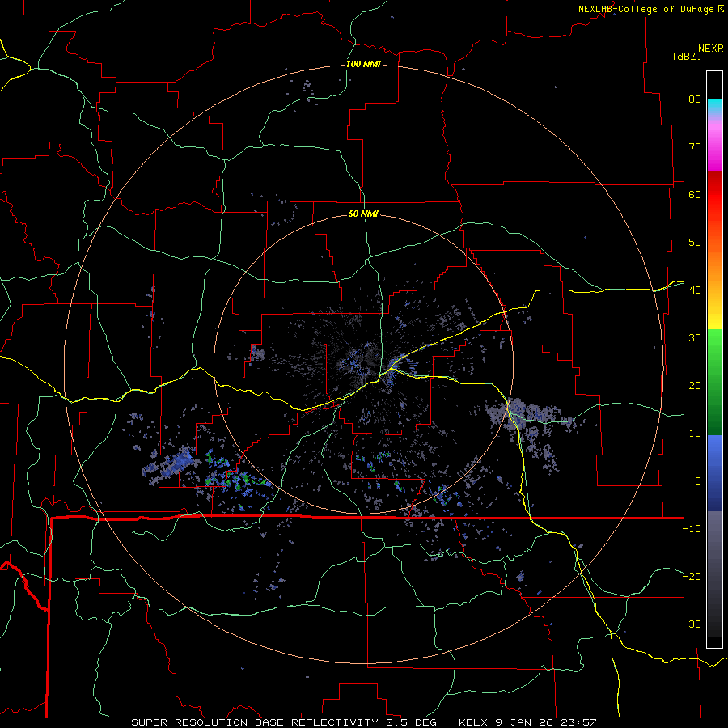The width and height of the screenshot is (728, 728).
Task: Click the -10 dBZ scale value
Action: pyautogui.click(x=692, y=529)
